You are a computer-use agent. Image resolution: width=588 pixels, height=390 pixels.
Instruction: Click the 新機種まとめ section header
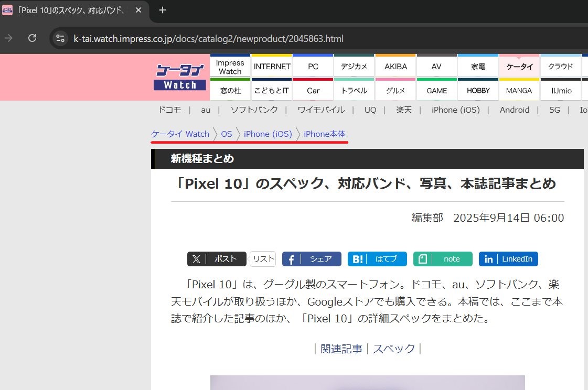[x=202, y=158]
